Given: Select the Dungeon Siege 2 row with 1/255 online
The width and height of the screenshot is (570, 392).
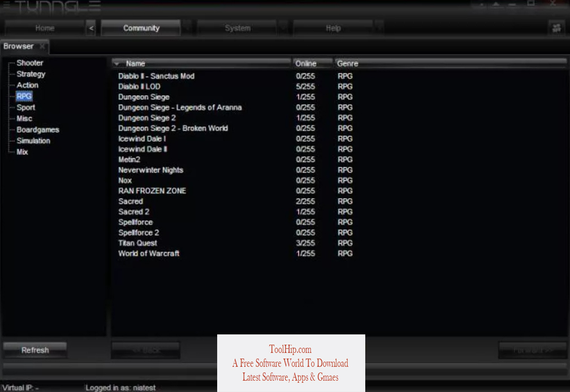Looking at the screenshot, I should coord(147,118).
